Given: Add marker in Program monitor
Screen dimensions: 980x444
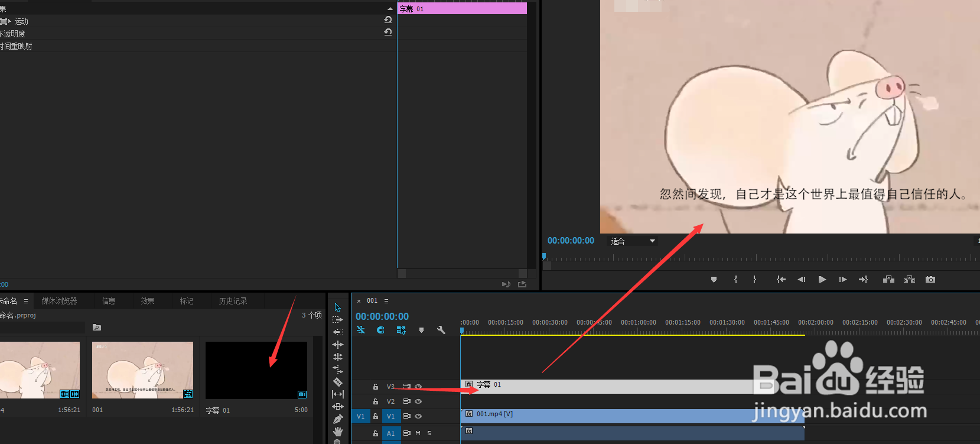Looking at the screenshot, I should (x=714, y=280).
